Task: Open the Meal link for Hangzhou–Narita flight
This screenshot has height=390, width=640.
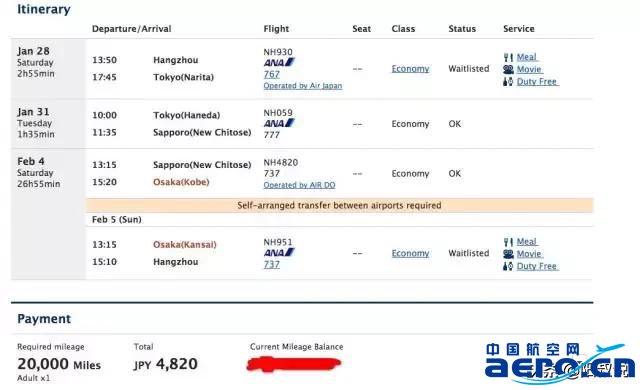Action: pyautogui.click(x=527, y=57)
